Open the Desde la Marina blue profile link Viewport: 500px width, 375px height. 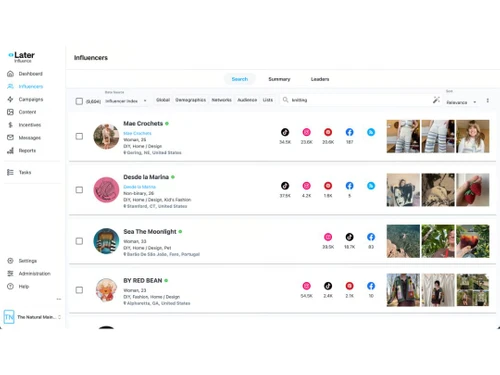pos(140,187)
